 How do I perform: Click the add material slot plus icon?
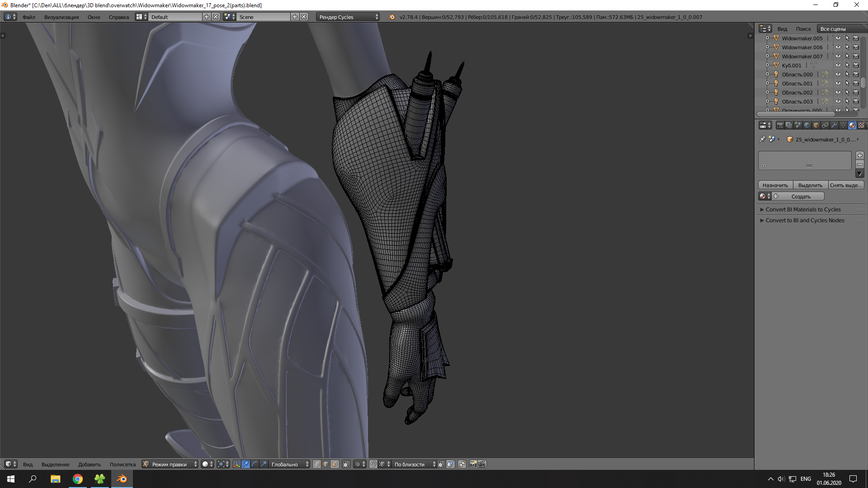860,155
